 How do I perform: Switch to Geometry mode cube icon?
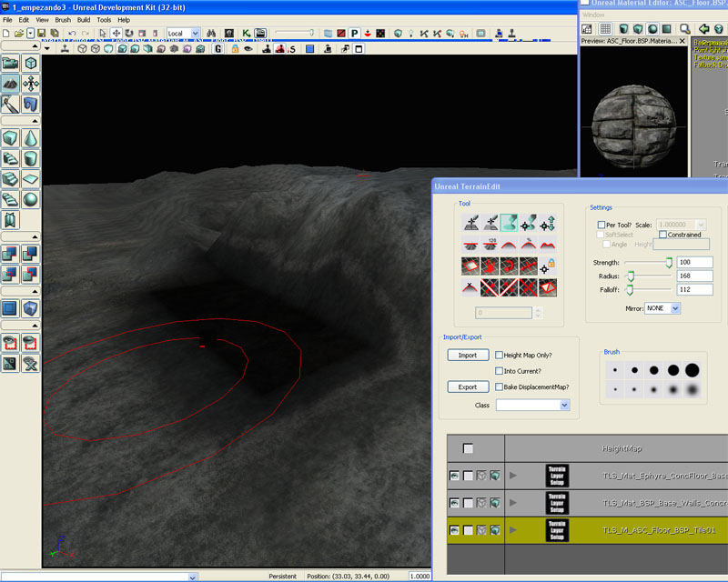[31, 63]
